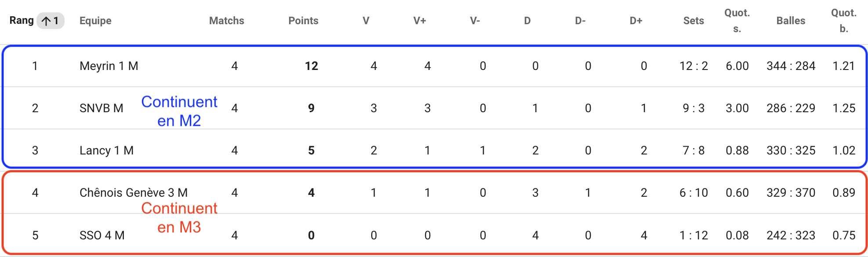Open the Meyrin 1 M team row

coord(434,66)
